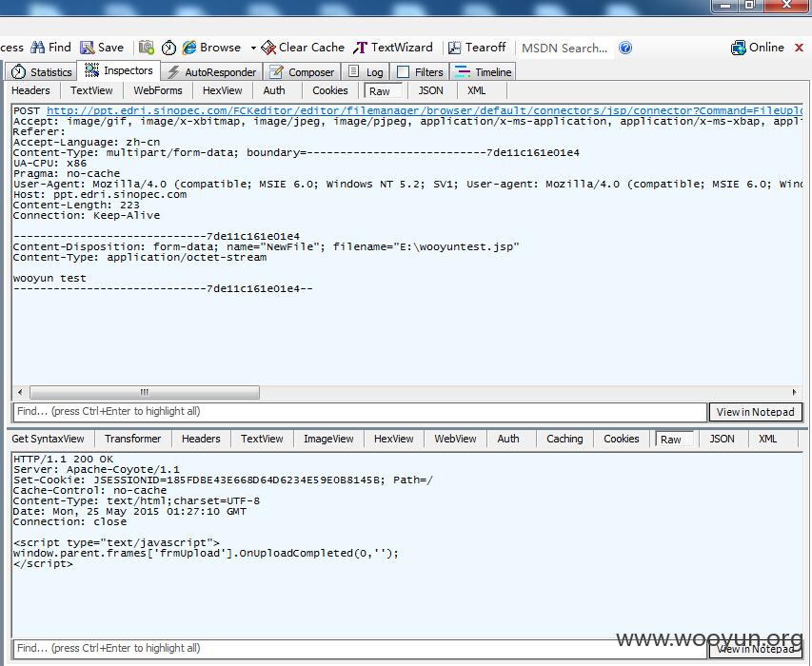
Task: Click the 'Host: ppt.edri.sinopec.com' header line
Action: (100, 195)
